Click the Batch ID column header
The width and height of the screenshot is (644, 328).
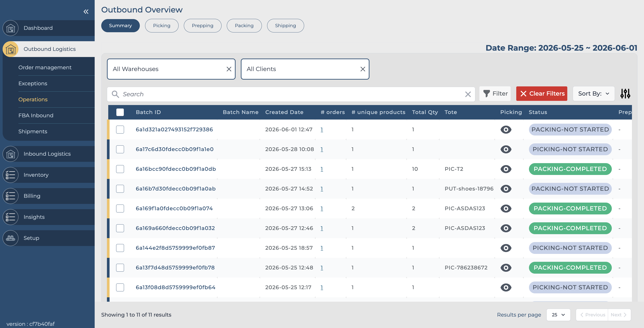148,112
